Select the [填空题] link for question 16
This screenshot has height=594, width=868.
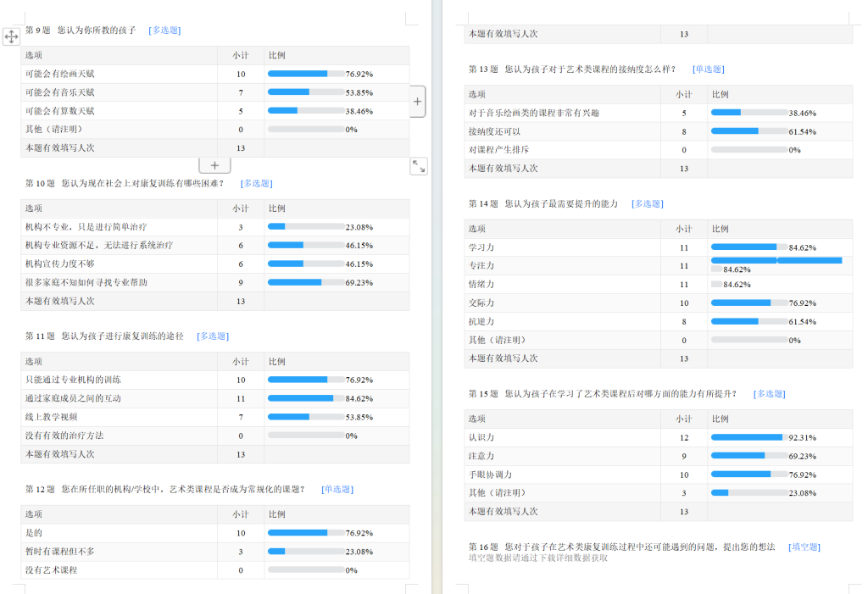coord(804,547)
